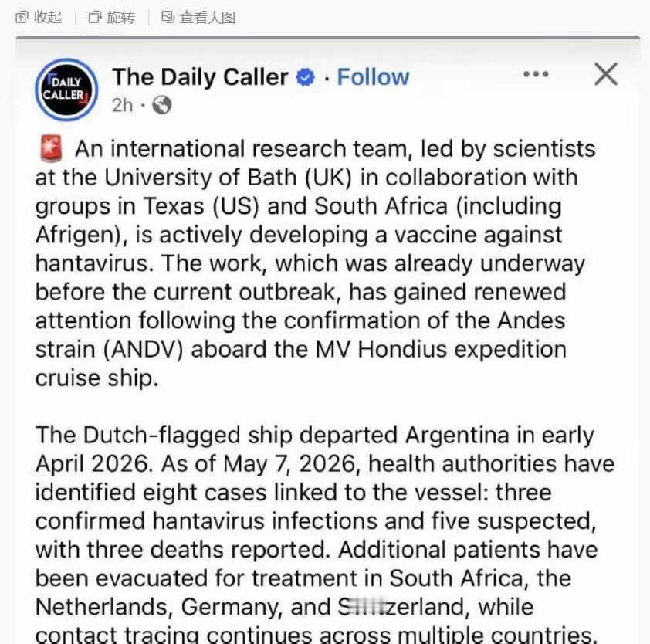Click the 收起 collapse icon

[22, 18]
